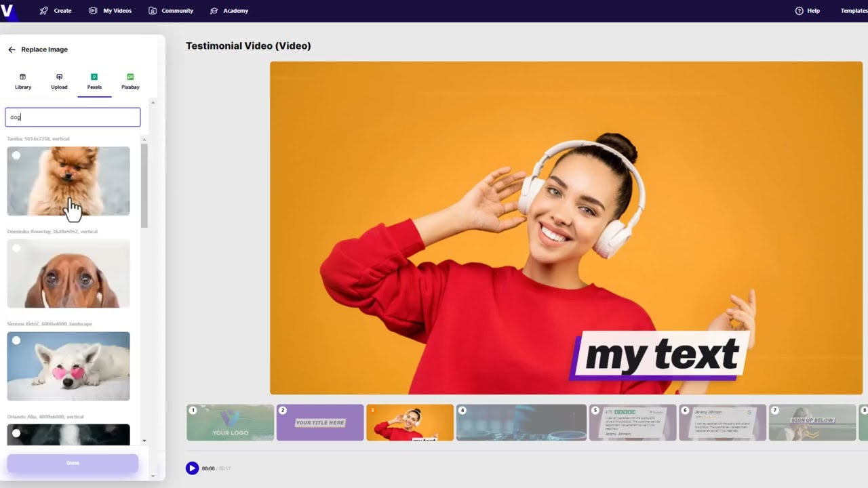Open the Academy graduation cap icon
The height and width of the screenshot is (488, 868).
[x=214, y=11]
